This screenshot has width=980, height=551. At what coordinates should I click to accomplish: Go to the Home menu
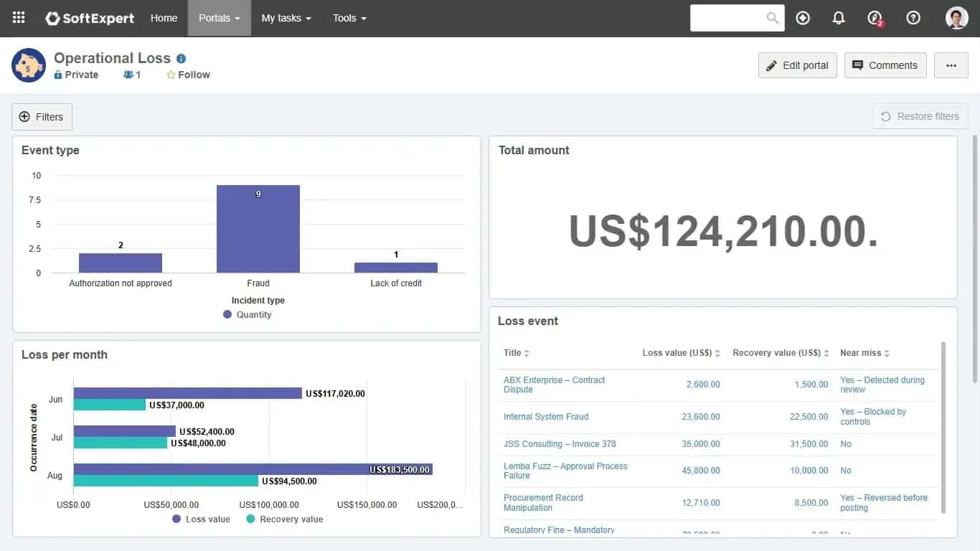click(164, 18)
